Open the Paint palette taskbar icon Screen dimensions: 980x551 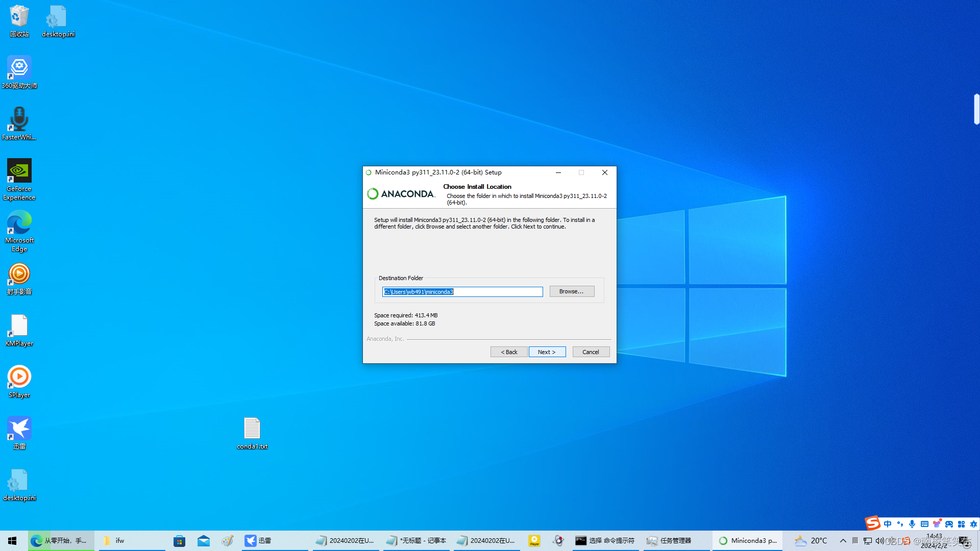[x=228, y=541]
